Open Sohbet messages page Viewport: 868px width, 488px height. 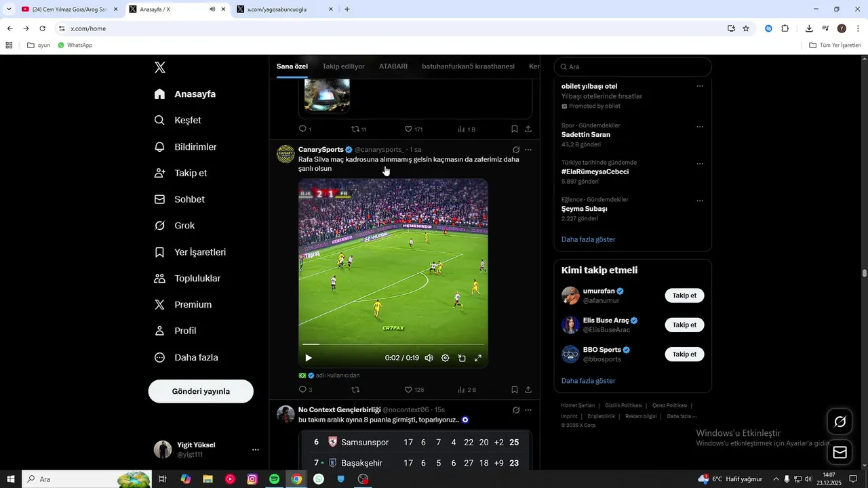click(180, 199)
